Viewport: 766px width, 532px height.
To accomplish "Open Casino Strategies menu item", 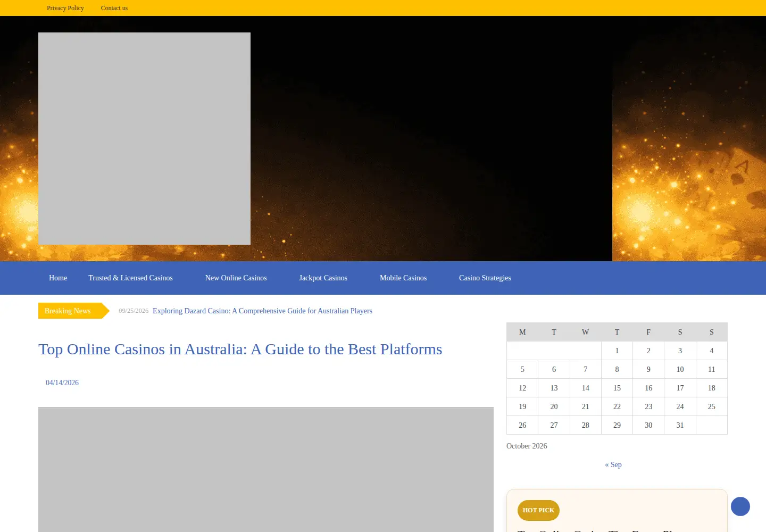I will (485, 278).
